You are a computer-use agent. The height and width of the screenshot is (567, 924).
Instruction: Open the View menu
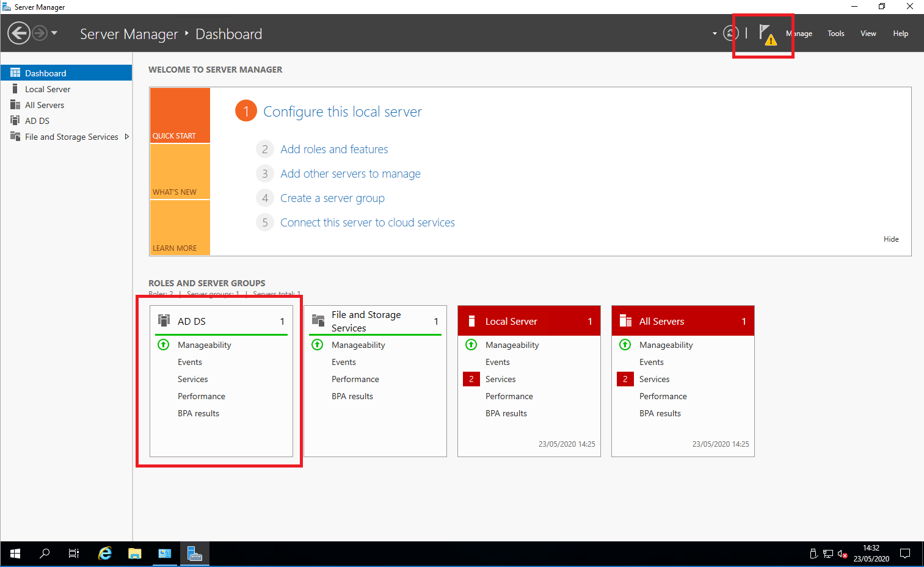(x=868, y=34)
